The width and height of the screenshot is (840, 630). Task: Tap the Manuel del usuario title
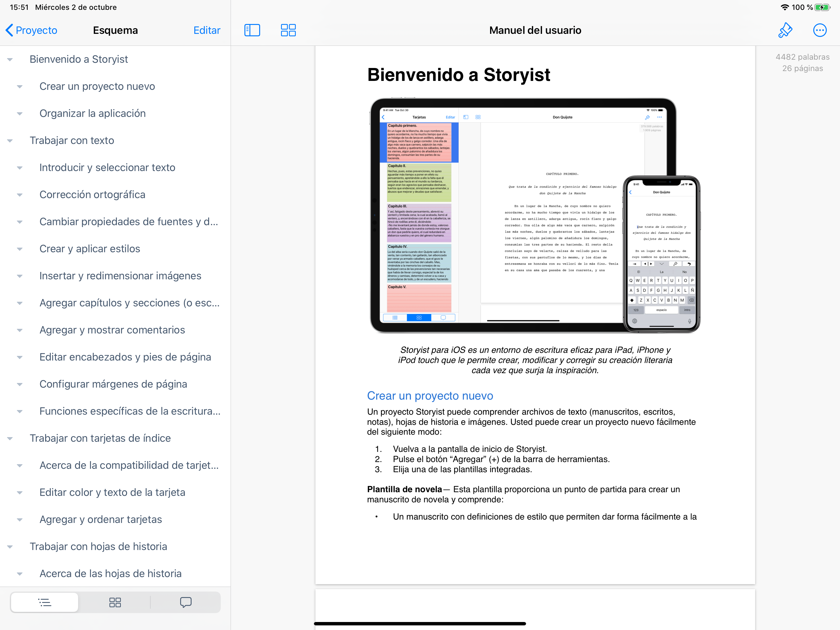coord(535,30)
